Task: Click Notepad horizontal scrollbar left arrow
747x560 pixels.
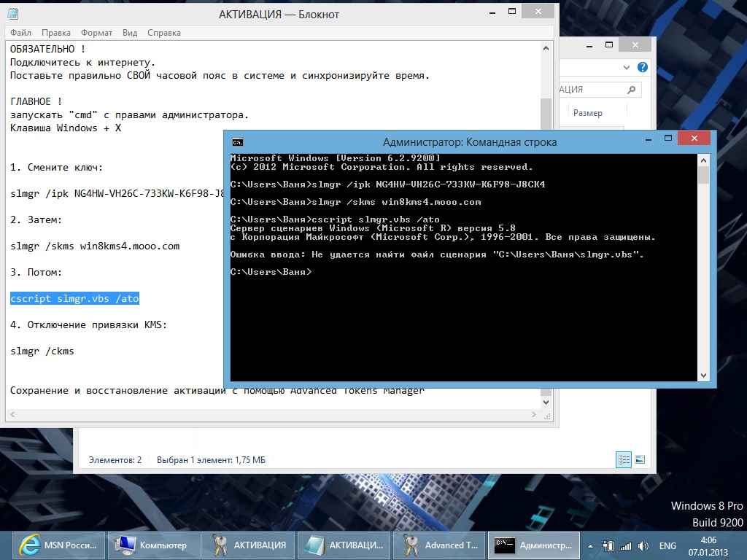Action: pos(13,415)
